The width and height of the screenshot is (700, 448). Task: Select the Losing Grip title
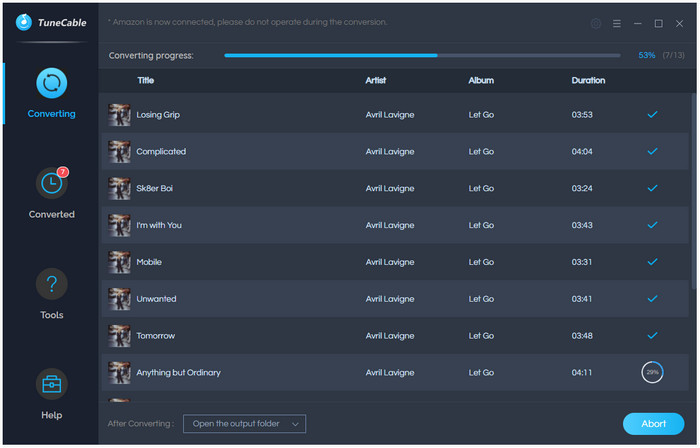pyautogui.click(x=158, y=115)
